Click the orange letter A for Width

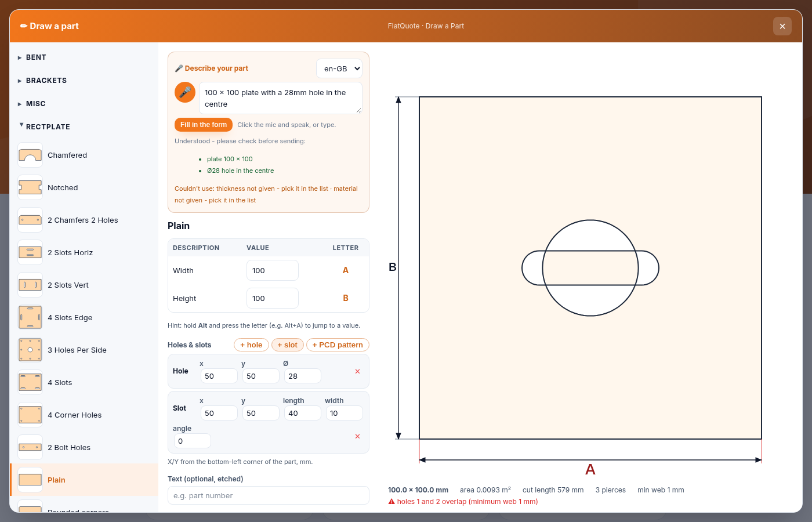tap(346, 270)
